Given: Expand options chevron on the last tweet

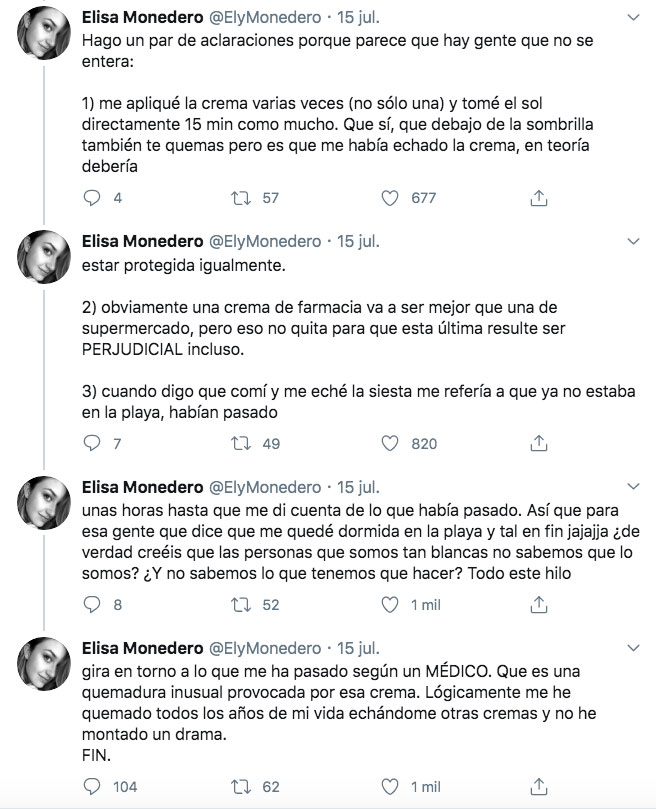Looking at the screenshot, I should (x=633, y=648).
